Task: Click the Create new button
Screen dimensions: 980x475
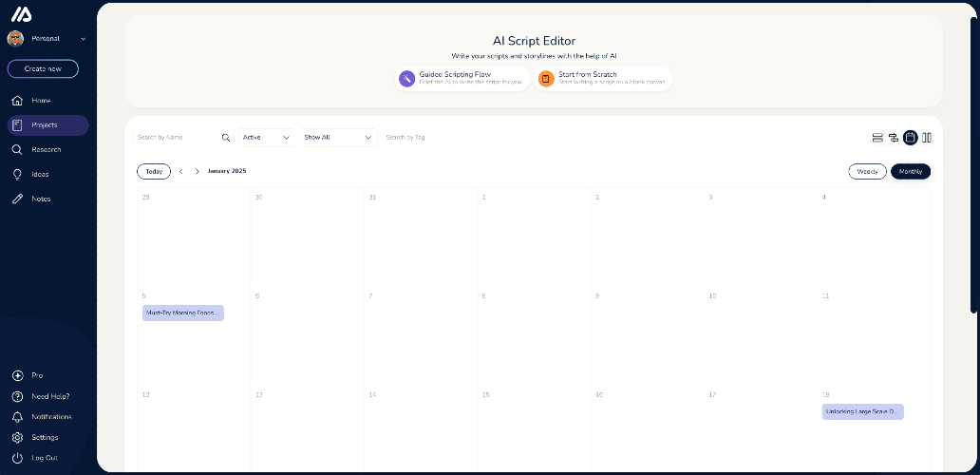Action: click(x=43, y=68)
